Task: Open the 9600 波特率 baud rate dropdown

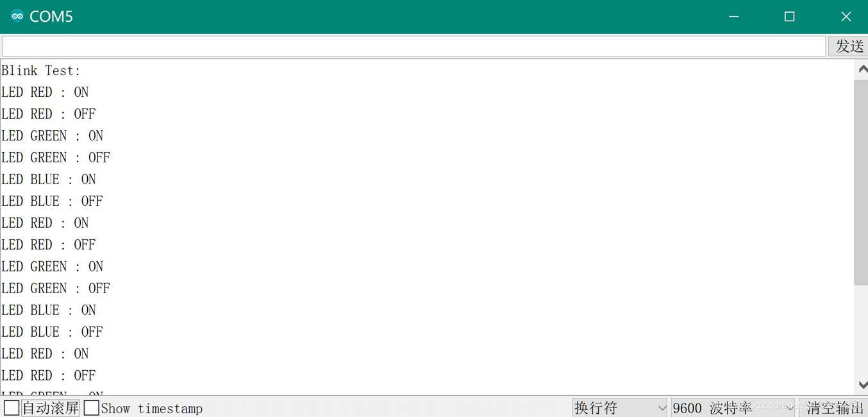Action: pos(733,407)
